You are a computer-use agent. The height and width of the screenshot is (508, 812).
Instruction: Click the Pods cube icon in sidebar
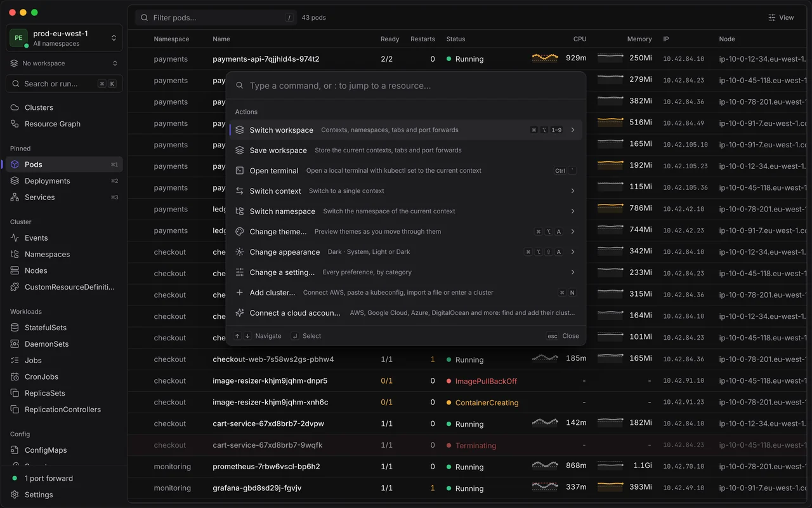[15, 164]
